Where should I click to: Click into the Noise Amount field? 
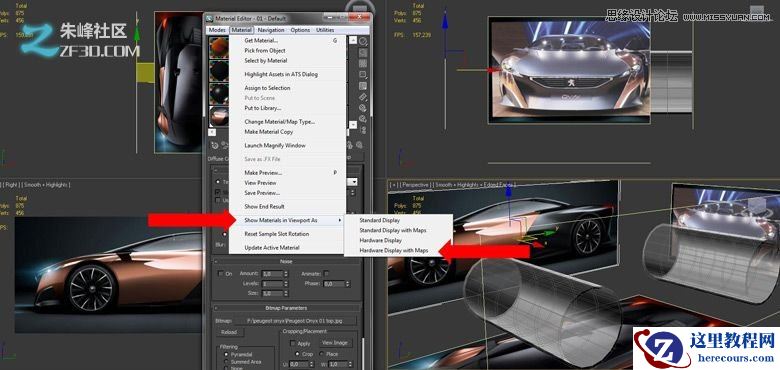(272, 274)
